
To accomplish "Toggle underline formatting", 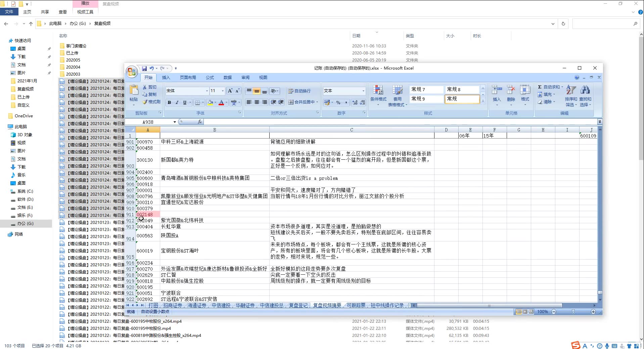I will pyautogui.click(x=185, y=102).
